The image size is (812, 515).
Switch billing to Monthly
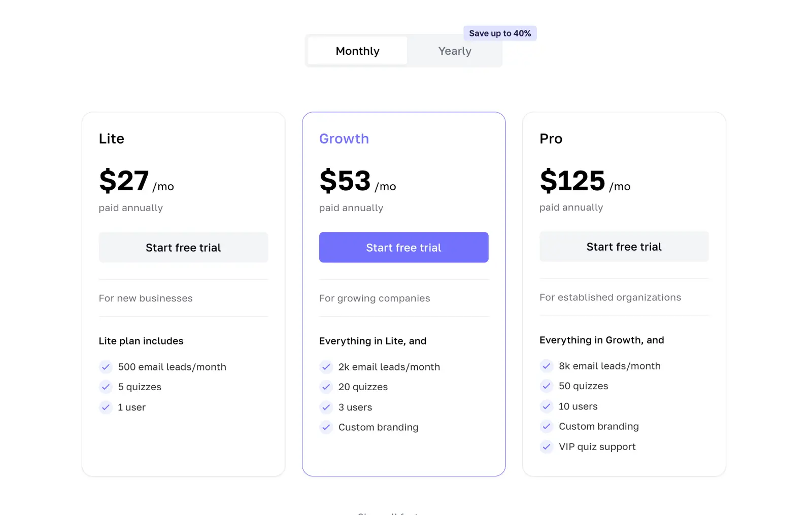click(x=357, y=51)
